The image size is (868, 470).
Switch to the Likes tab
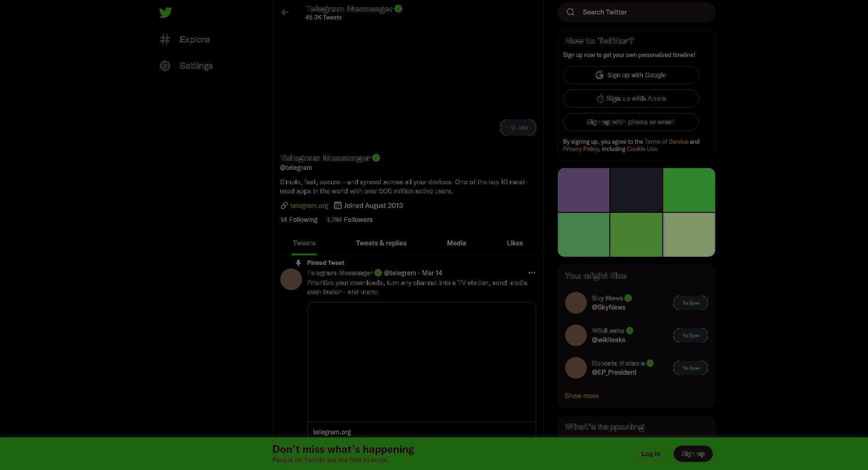pyautogui.click(x=514, y=243)
